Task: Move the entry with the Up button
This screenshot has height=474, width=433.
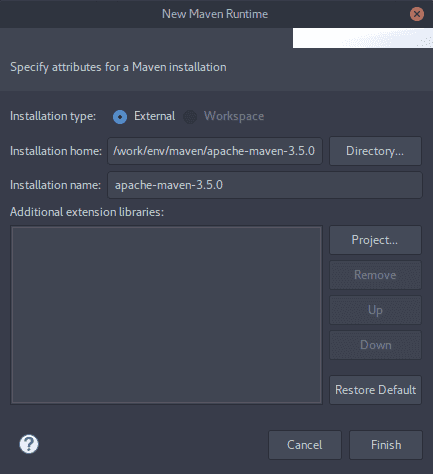Action: click(375, 310)
